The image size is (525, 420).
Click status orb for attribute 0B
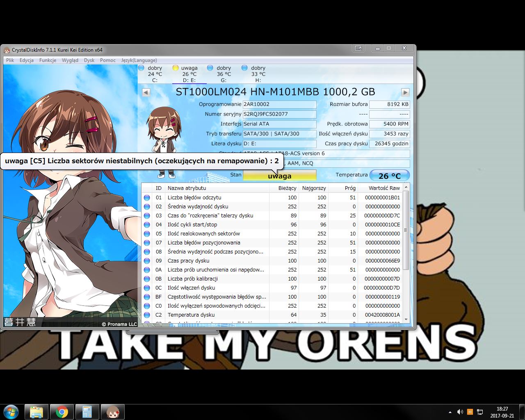147,279
